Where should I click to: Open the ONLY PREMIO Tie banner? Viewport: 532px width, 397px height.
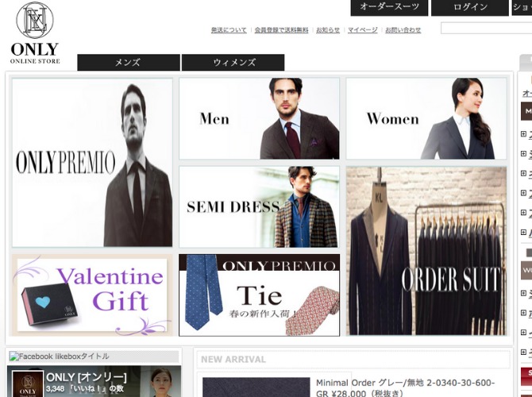point(259,295)
